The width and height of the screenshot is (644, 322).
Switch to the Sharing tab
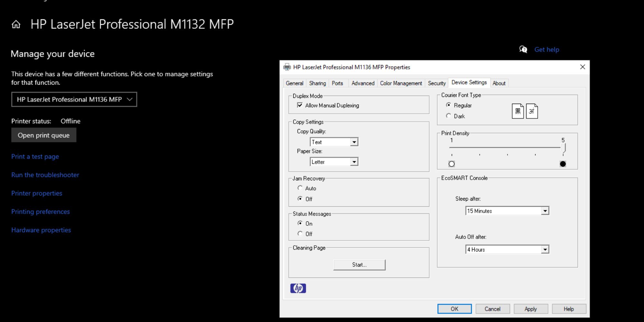pos(317,83)
